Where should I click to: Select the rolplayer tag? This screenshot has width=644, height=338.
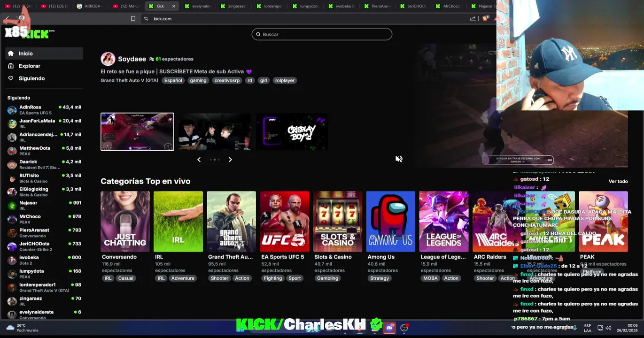point(285,80)
